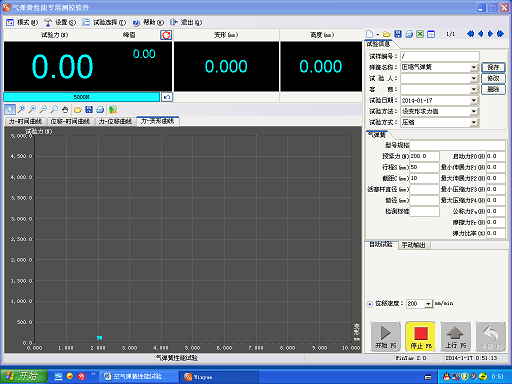Click the red peak reset icon
This screenshot has width=512, height=384.
(x=166, y=35)
